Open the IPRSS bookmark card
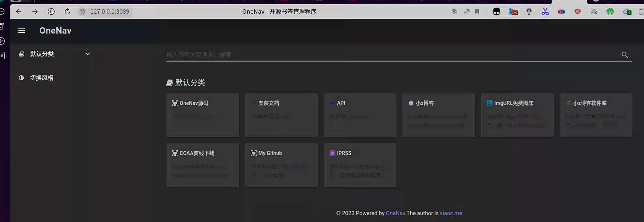 pos(360,165)
